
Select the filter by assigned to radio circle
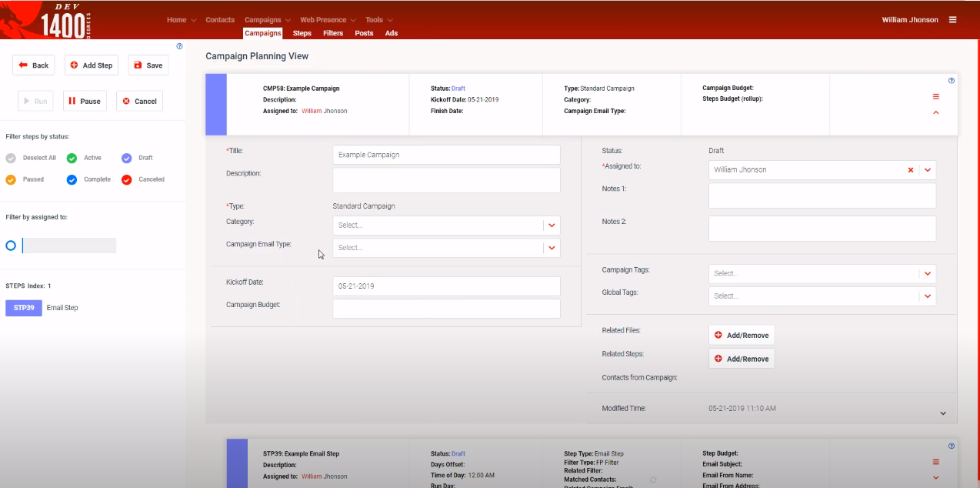[x=11, y=246]
